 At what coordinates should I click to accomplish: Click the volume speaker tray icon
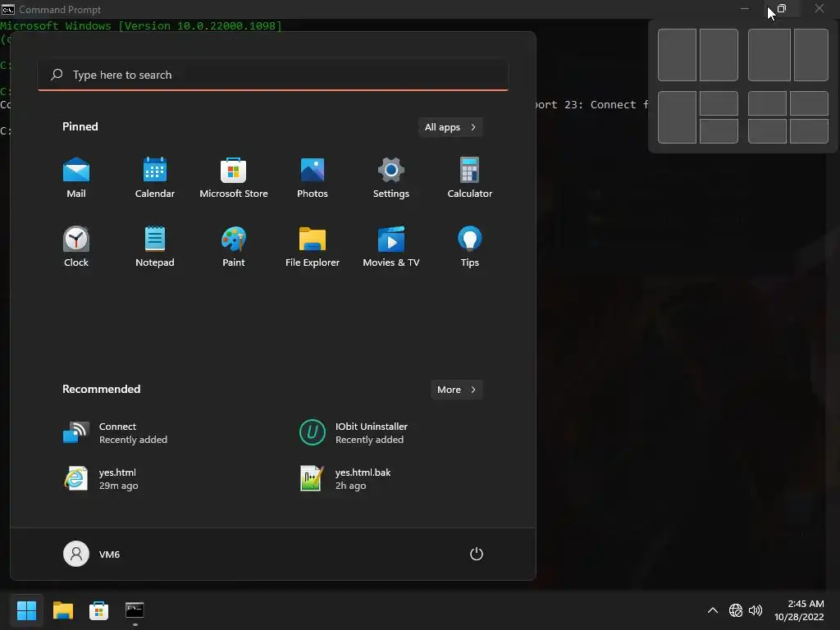point(756,610)
